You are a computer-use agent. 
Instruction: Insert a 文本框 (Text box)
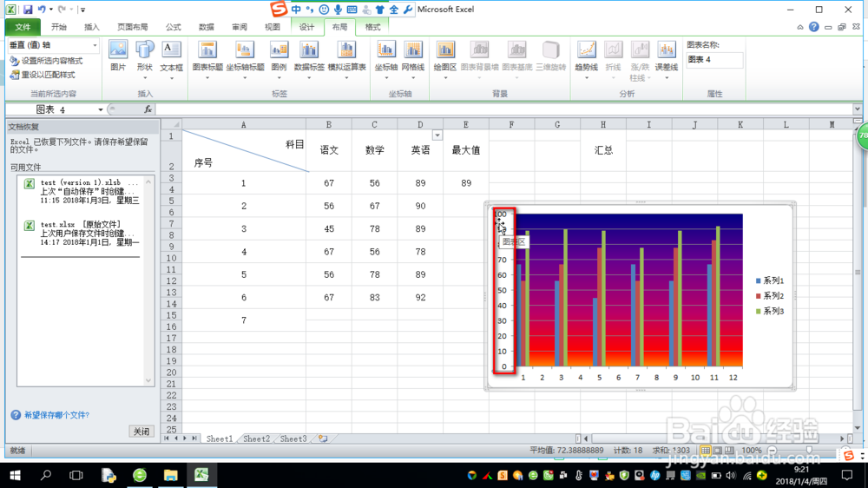171,59
